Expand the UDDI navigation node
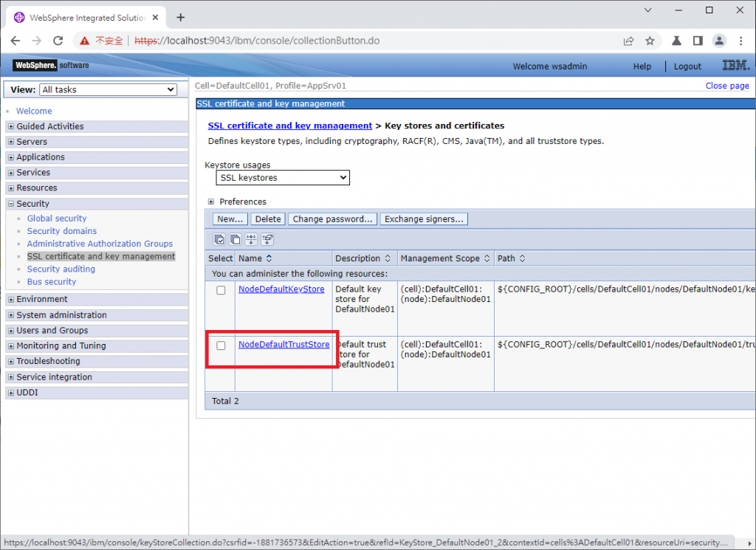Screen dimensions: 756x550 point(11,393)
